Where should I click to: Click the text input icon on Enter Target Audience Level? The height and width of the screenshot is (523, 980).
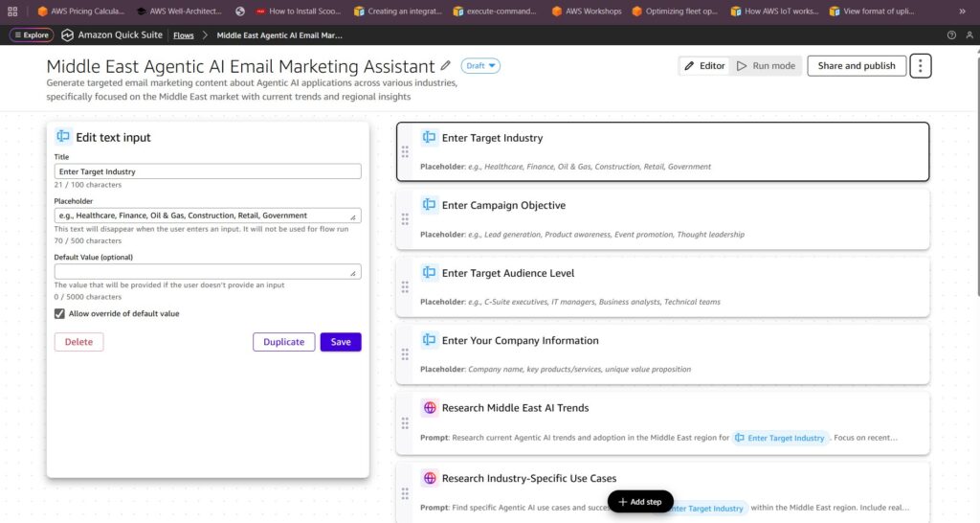click(430, 273)
